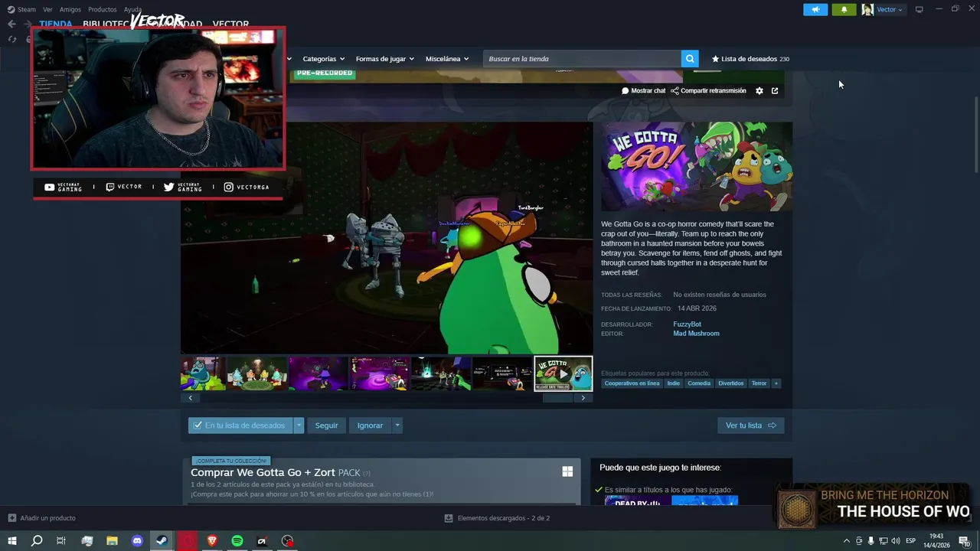This screenshot has height=551, width=980.
Task: Click Compartir retransmisión share option
Action: pos(708,91)
